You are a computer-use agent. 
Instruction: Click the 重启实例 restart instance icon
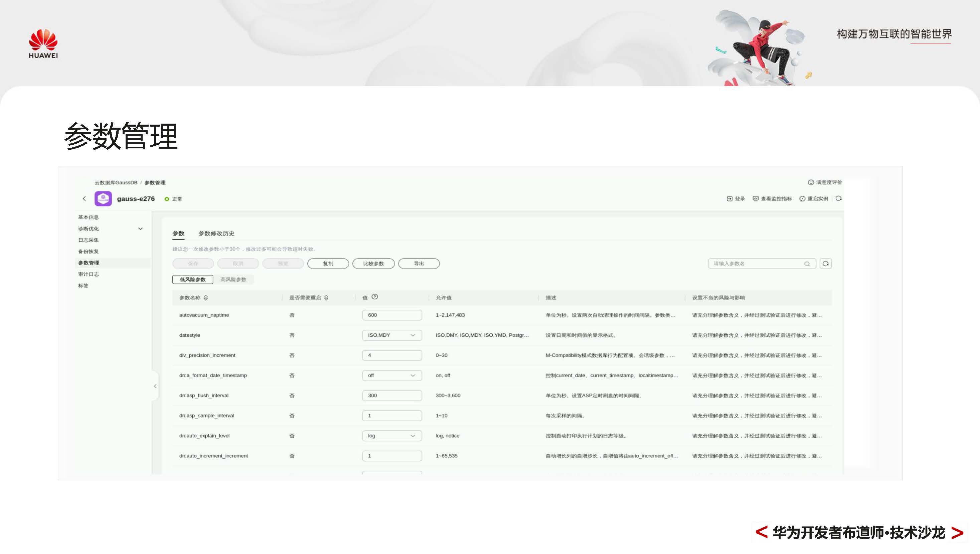(x=803, y=198)
